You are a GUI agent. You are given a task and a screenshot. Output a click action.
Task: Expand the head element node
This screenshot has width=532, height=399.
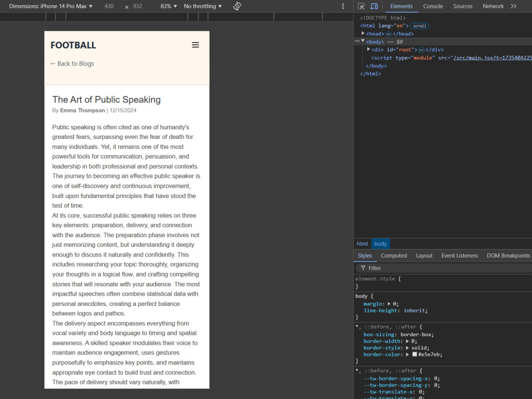coord(363,33)
